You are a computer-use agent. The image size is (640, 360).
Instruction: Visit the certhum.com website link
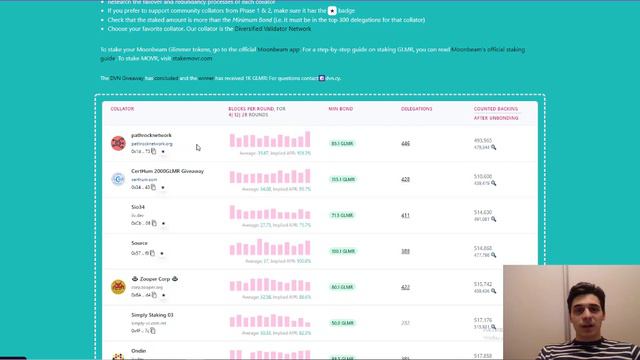[x=144, y=180]
